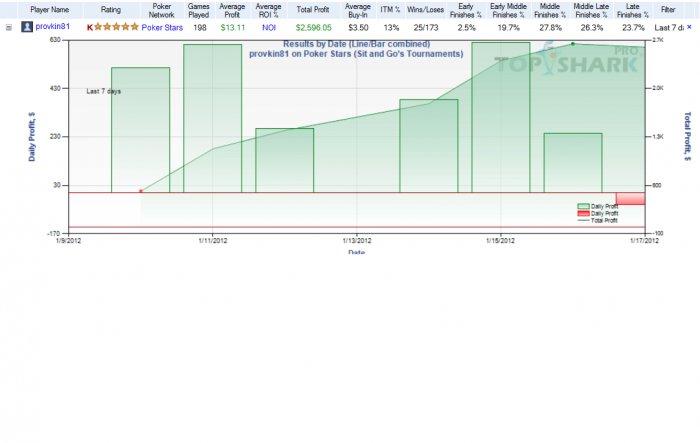Remove the Last 7 days filter
700x443 pixels.
(689, 27)
